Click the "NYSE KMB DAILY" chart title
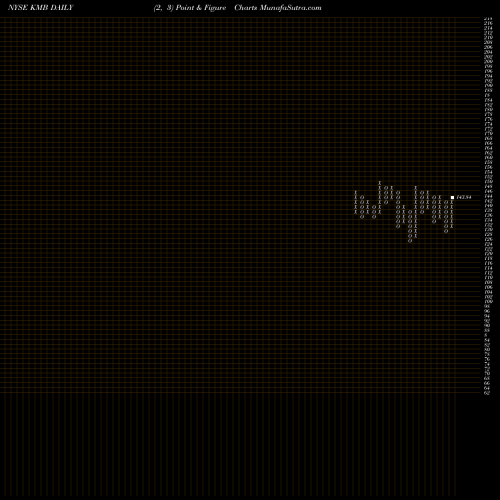Image resolution: width=500 pixels, height=500 pixels. pos(41,8)
